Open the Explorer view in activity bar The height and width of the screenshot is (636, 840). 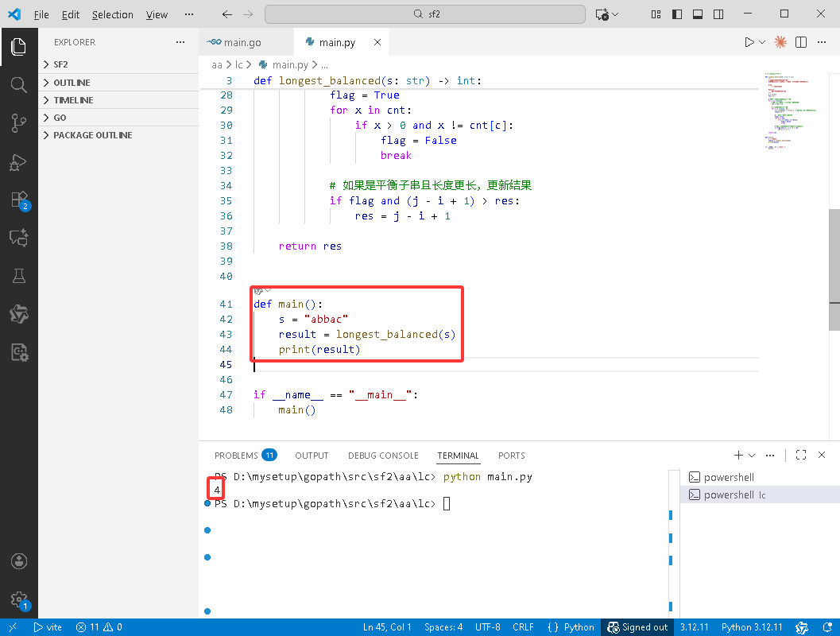(x=19, y=47)
